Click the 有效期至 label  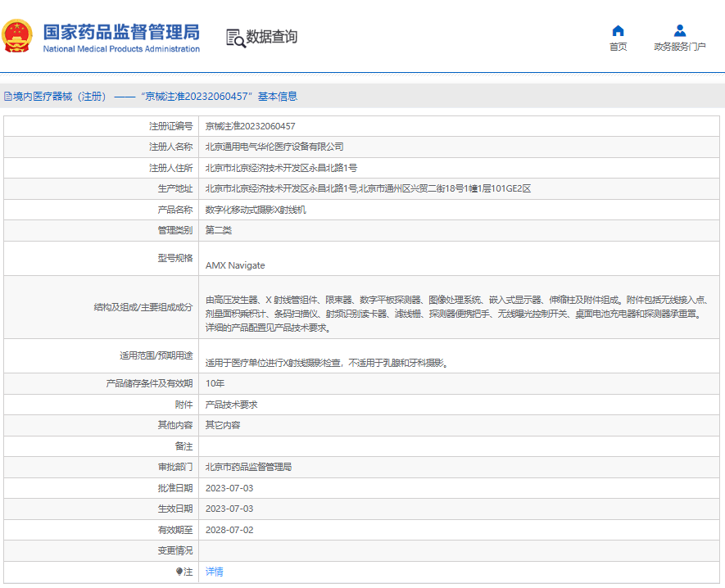(x=175, y=530)
